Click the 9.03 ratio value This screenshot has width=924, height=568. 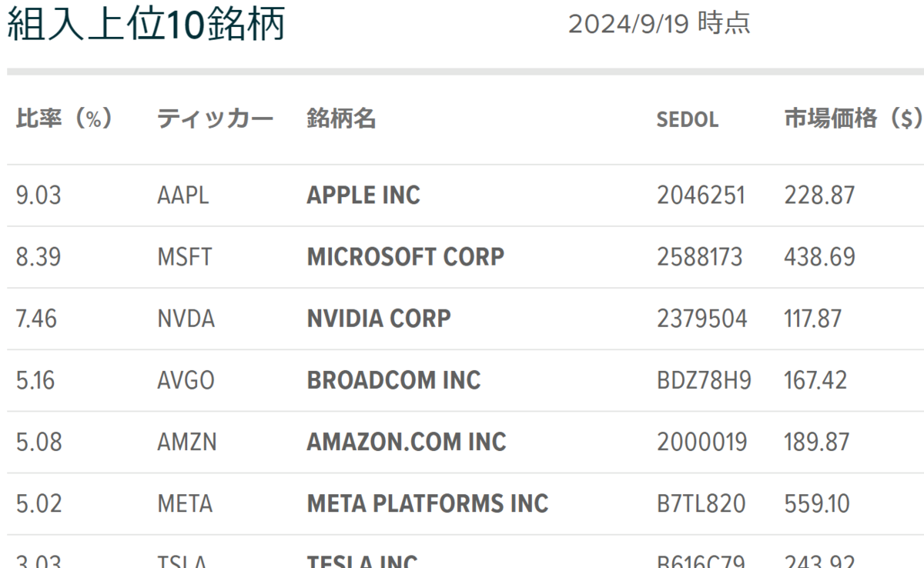click(38, 195)
